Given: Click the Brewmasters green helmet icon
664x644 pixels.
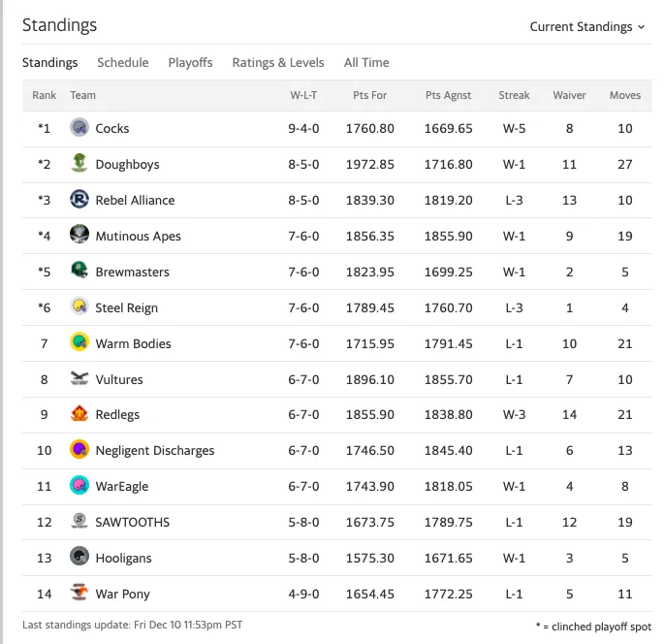Looking at the screenshot, I should tap(79, 271).
